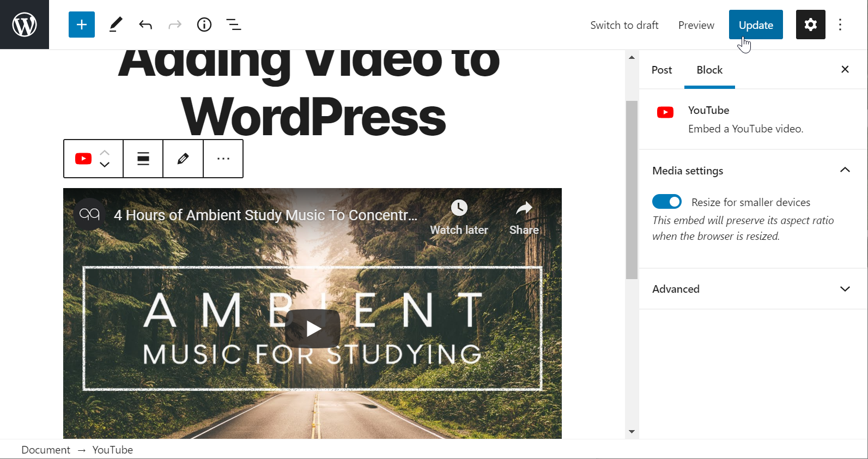
Task: Redo the last undone change
Action: (175, 25)
